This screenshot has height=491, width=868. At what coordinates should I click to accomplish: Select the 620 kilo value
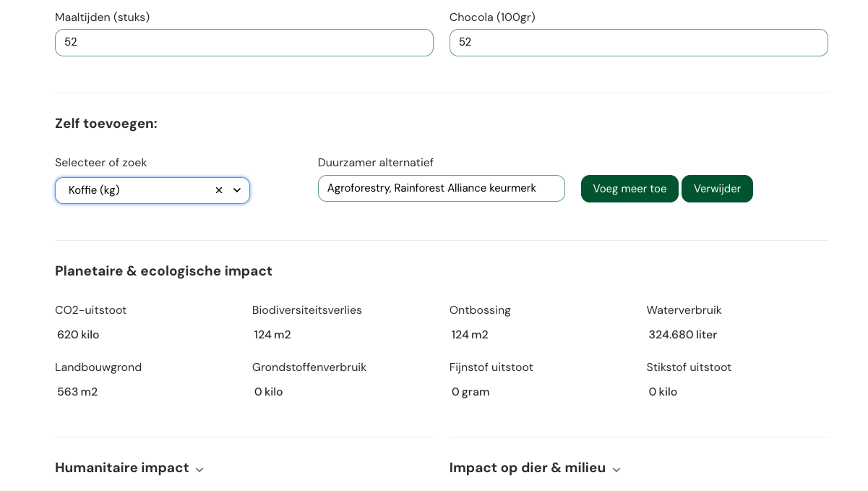click(x=78, y=335)
